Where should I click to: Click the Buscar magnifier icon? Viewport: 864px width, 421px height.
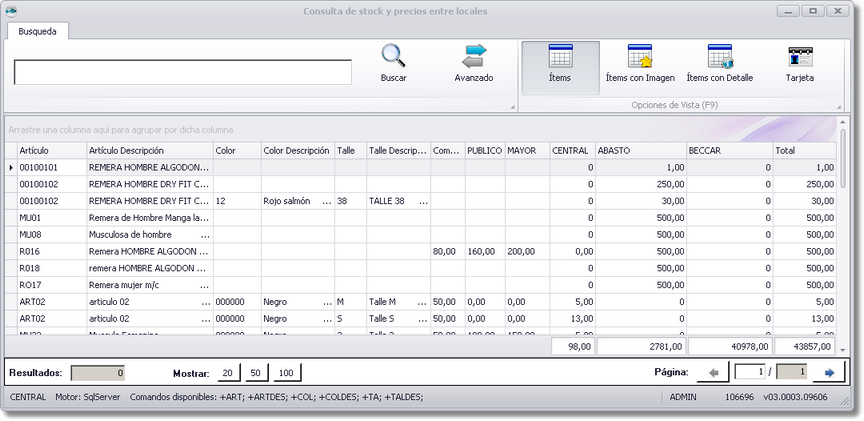393,56
